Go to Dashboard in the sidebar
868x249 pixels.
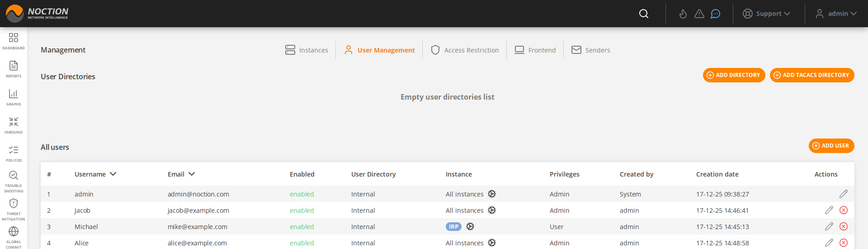[x=14, y=41]
